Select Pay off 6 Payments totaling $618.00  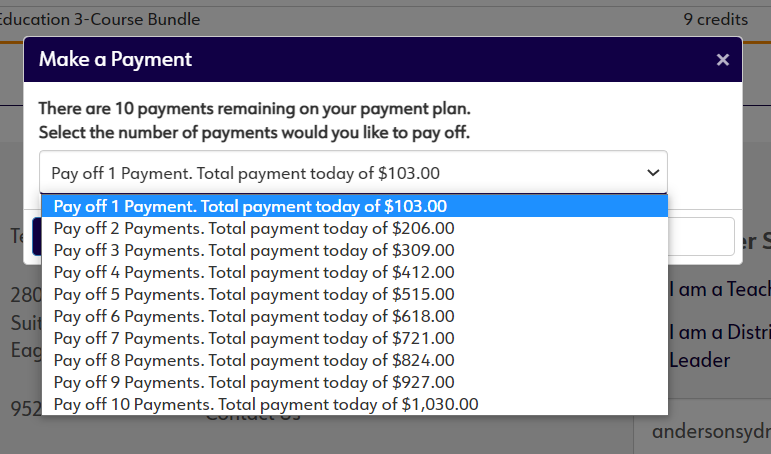pos(254,316)
